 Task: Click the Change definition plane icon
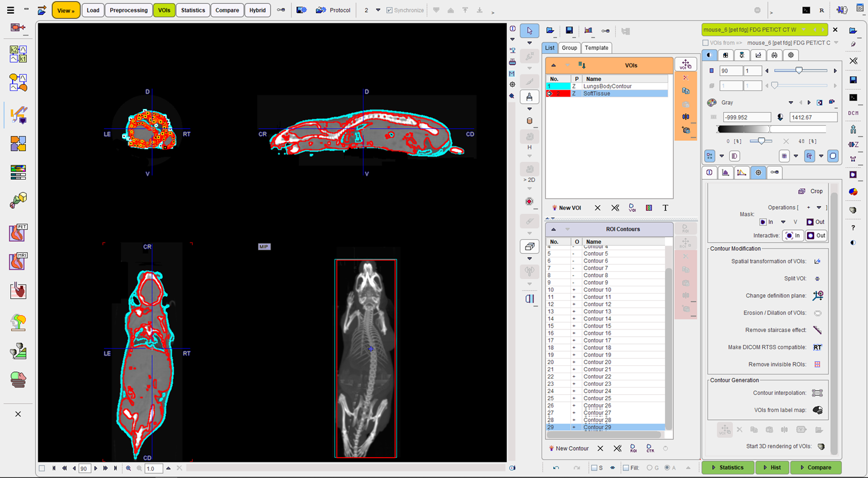pos(817,295)
